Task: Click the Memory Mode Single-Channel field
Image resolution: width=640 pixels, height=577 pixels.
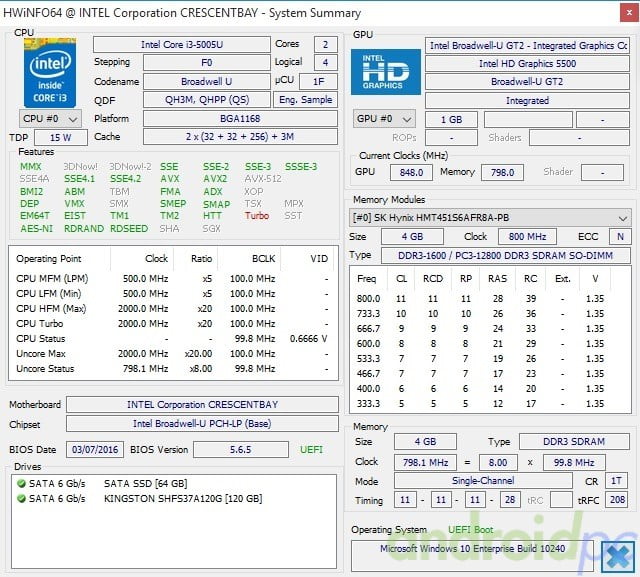Action: point(483,481)
